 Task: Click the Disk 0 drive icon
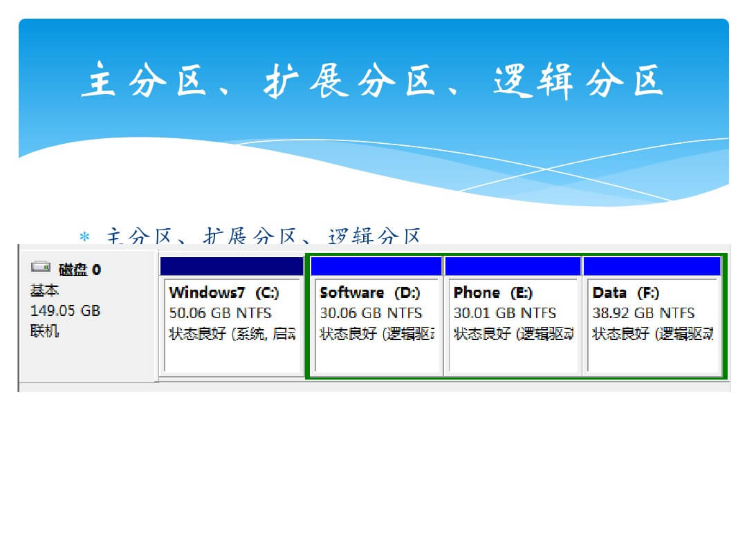(x=41, y=268)
